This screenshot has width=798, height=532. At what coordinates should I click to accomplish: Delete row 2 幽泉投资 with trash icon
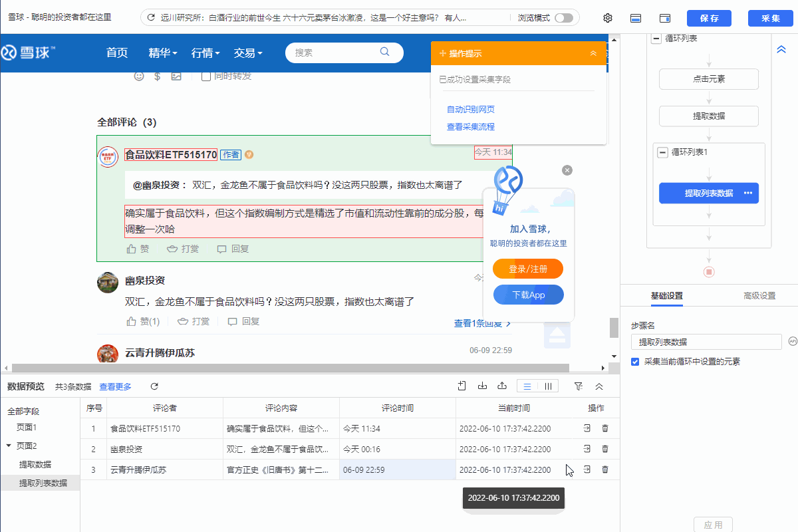pos(605,449)
